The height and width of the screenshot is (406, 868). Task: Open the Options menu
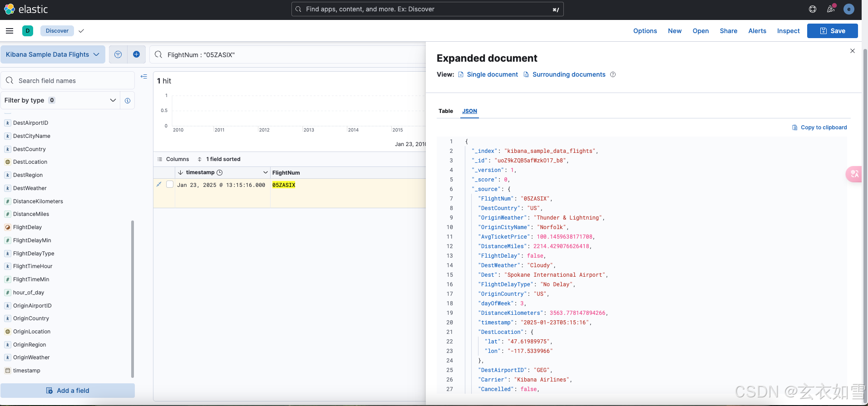point(645,31)
